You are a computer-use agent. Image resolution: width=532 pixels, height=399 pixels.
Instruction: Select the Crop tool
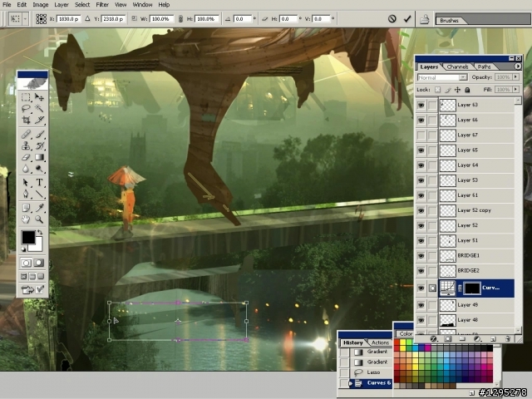(26, 120)
